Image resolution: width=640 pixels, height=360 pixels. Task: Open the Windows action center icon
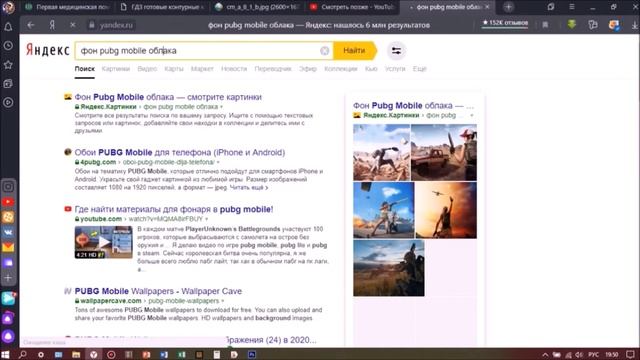pos(630,354)
